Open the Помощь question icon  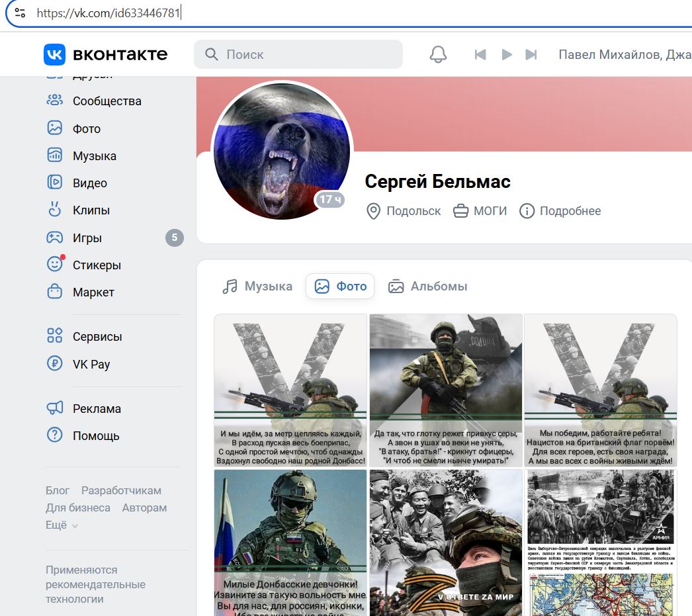click(x=55, y=435)
